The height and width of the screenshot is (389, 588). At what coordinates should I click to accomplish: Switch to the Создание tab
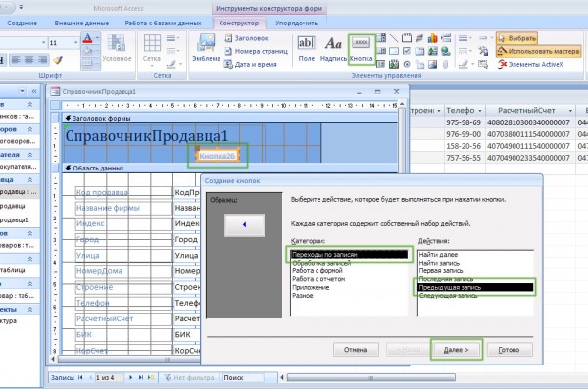(23, 23)
